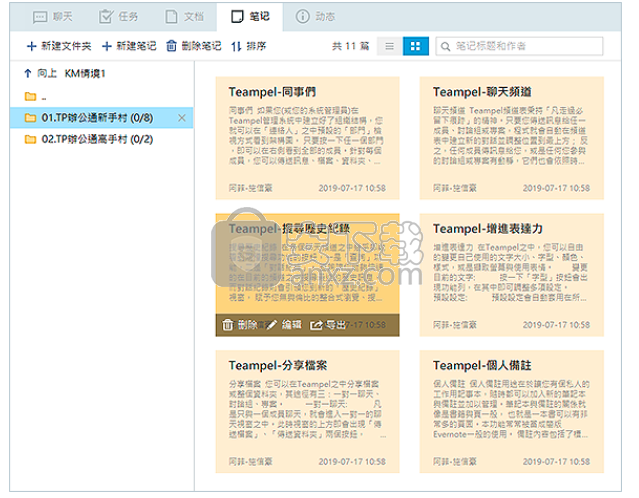Click the plus icon of 新建笔记
The image size is (639, 498).
(x=107, y=46)
